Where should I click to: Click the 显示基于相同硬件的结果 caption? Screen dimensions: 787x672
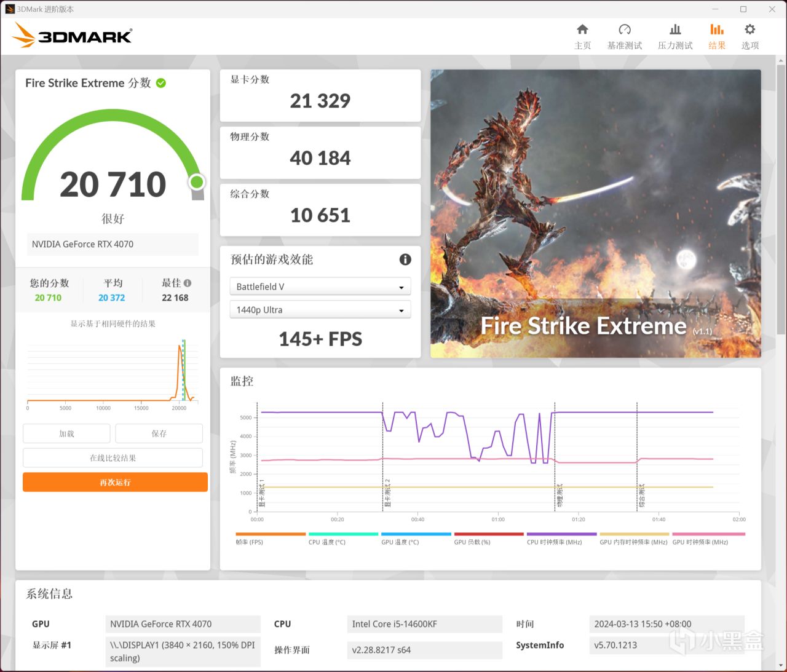(113, 324)
